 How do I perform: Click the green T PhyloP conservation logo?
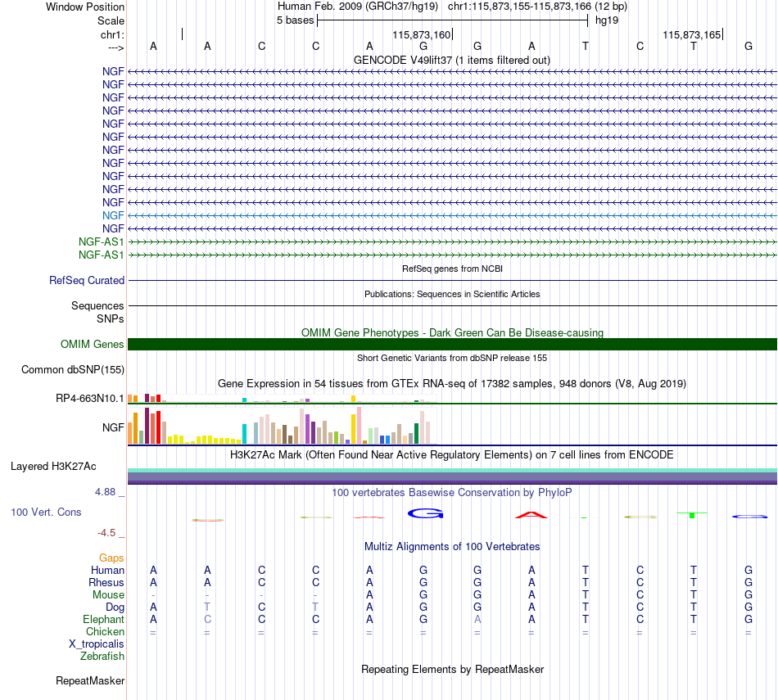tap(692, 515)
